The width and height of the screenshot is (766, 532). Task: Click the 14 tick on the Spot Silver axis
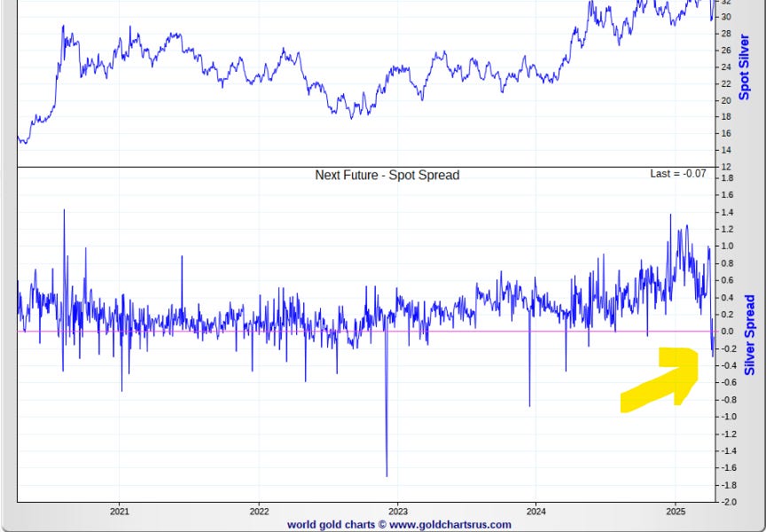click(x=726, y=151)
